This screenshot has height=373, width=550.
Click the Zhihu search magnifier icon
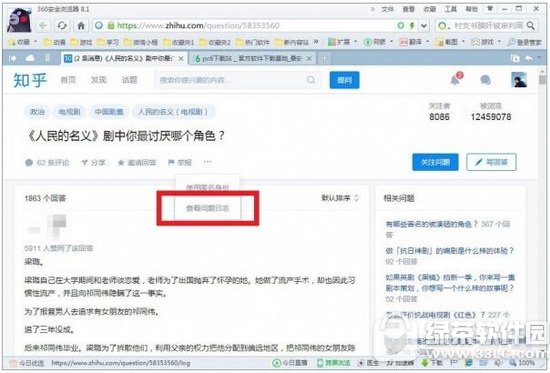[311, 80]
